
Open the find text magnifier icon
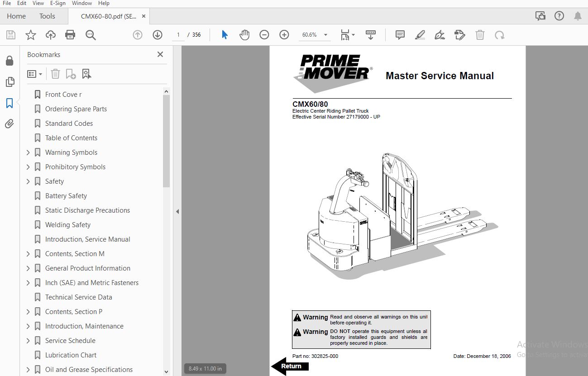coord(91,35)
